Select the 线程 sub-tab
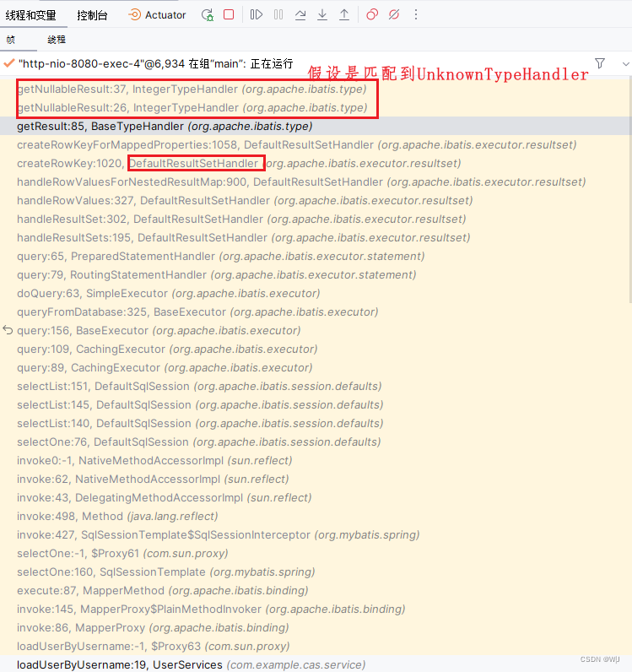Image resolution: width=632 pixels, height=672 pixels. click(57, 40)
